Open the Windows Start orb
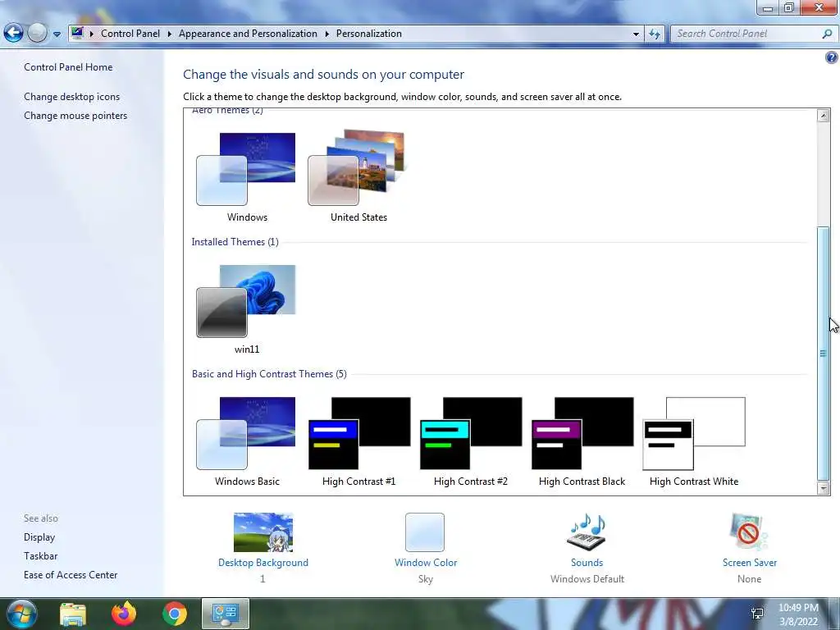The image size is (840, 630). click(x=21, y=614)
